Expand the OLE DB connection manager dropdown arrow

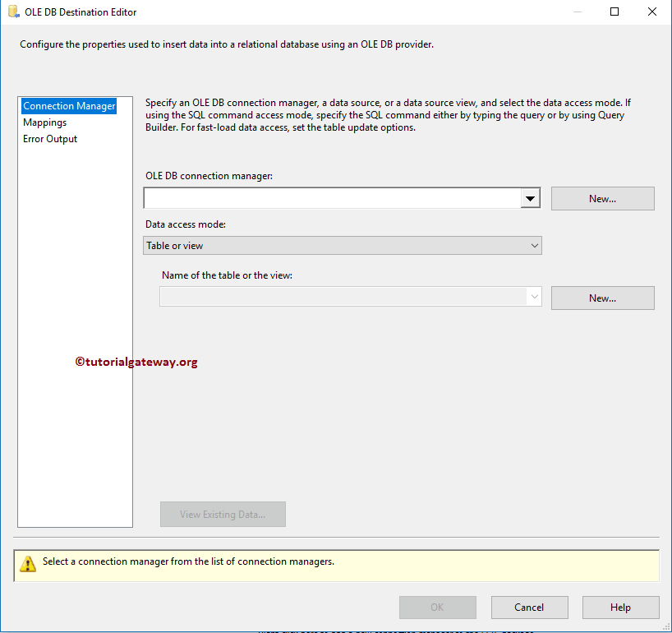click(530, 198)
